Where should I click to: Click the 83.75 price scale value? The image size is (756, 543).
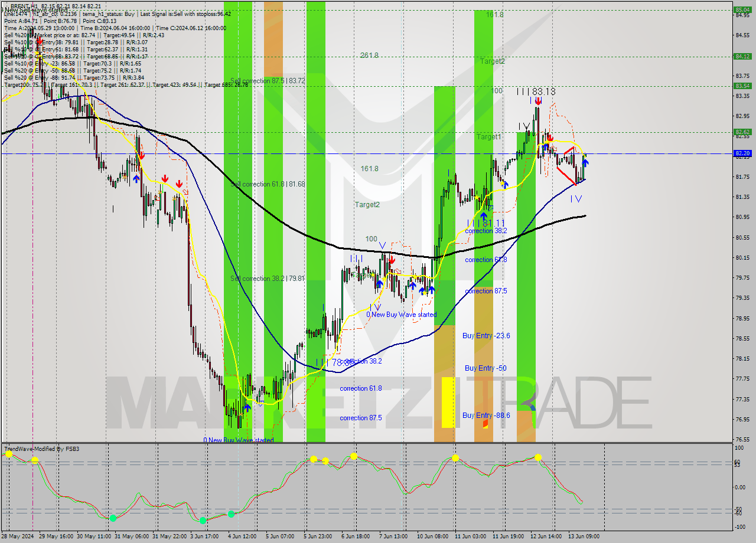743,76
